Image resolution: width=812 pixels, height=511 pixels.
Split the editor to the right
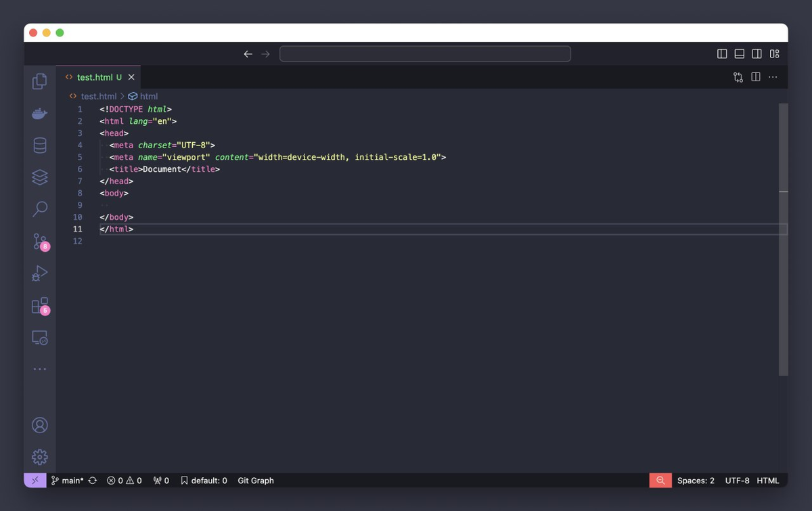point(756,77)
